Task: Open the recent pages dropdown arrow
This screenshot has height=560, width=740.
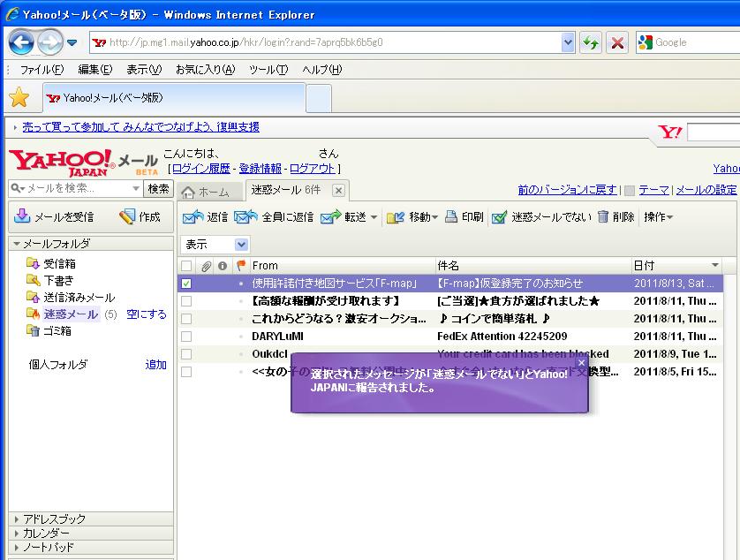Action: coord(72,42)
